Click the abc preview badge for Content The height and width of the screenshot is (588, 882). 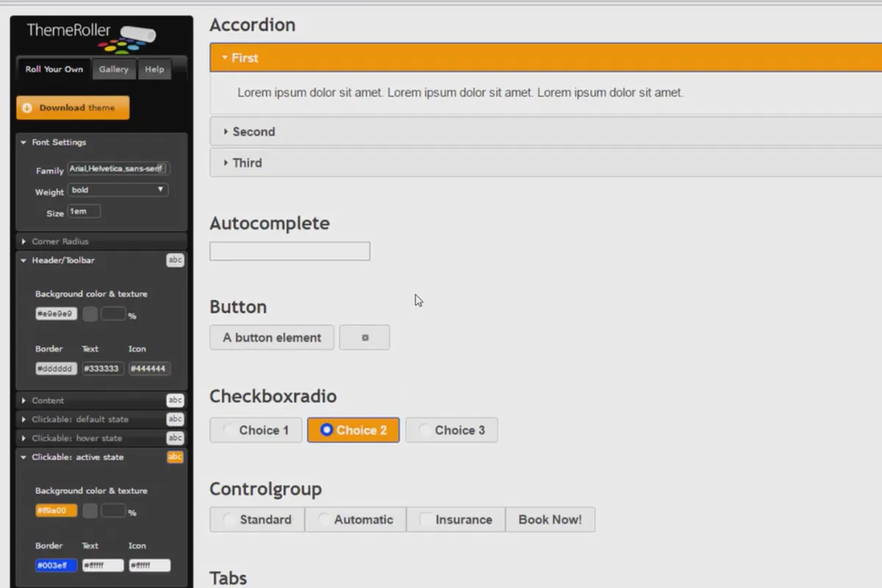[x=175, y=401]
